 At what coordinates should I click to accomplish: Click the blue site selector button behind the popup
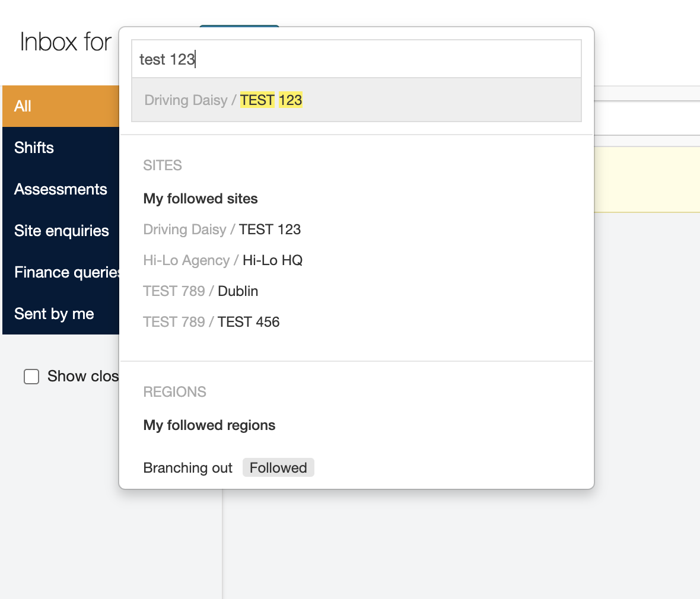[x=239, y=26]
